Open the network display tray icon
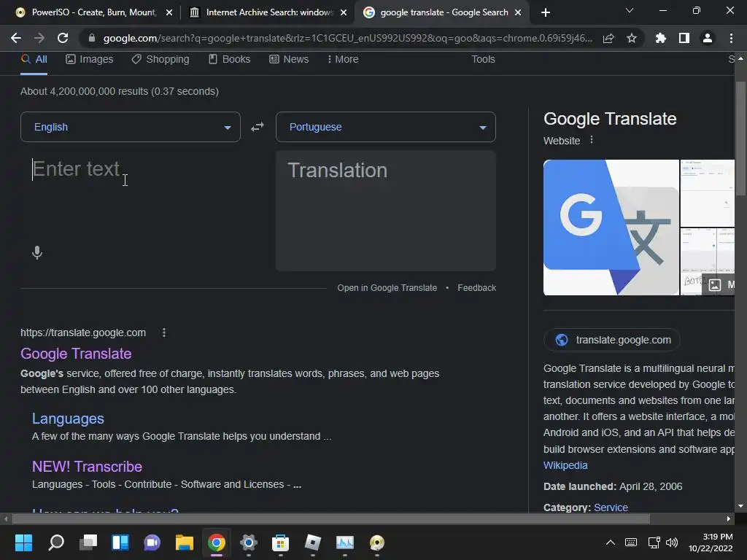This screenshot has height=560, width=747. [x=654, y=542]
